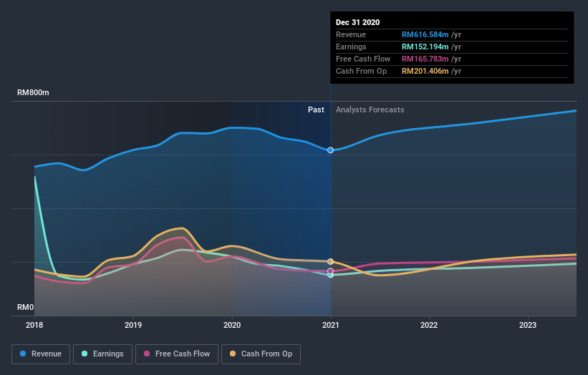
Task: Click the teal Earnings marker at 2021
Action: pos(330,276)
